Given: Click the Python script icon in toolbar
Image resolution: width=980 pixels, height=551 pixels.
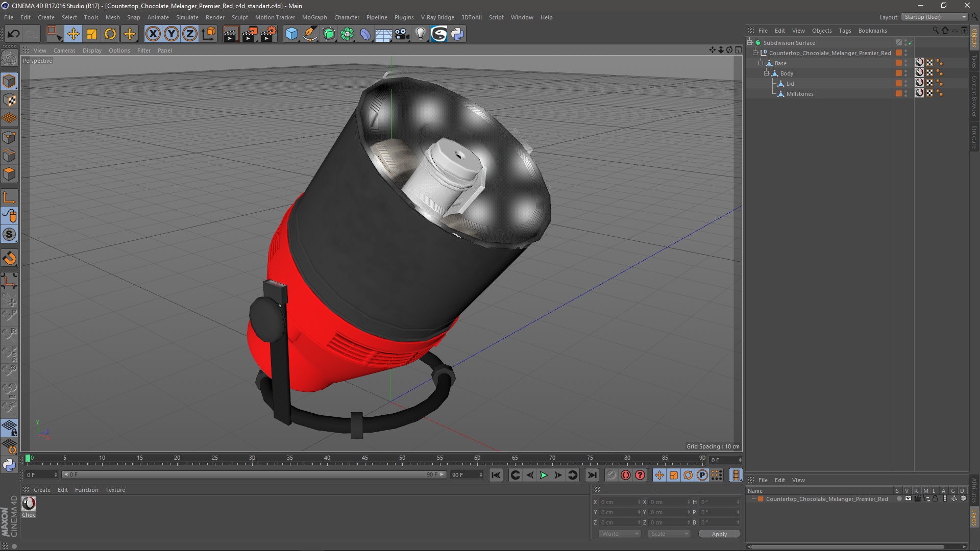Looking at the screenshot, I should 457,34.
